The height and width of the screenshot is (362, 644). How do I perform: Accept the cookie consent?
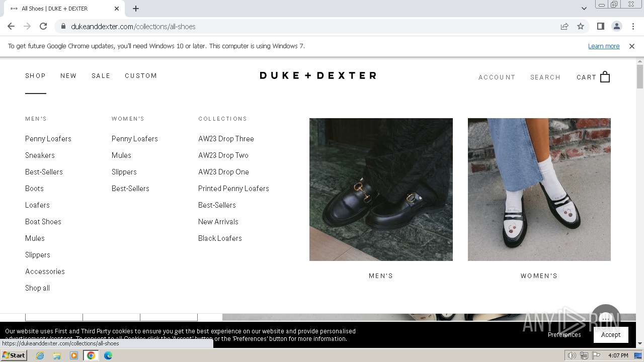point(611,335)
